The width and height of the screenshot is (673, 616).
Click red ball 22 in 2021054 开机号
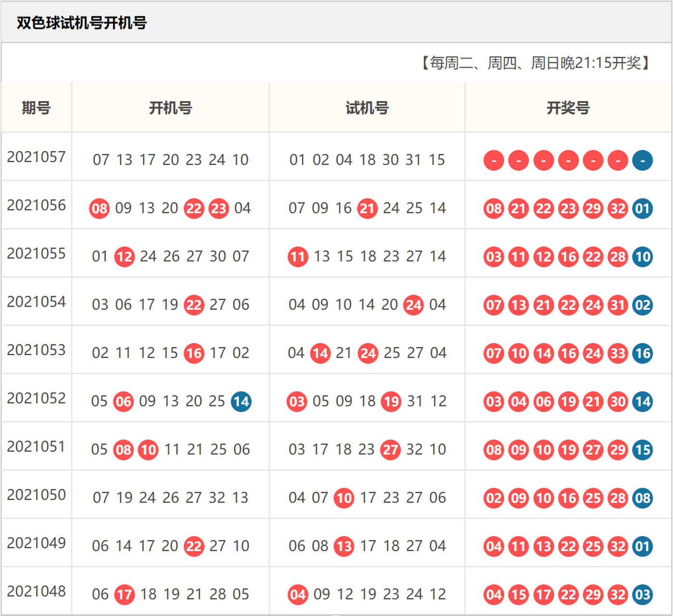(x=194, y=305)
